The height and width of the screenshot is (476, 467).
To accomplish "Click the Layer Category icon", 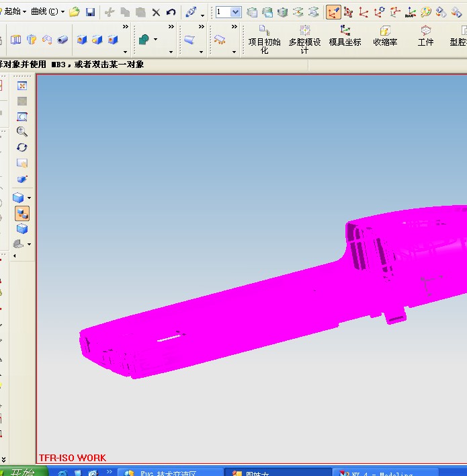I will [x=282, y=12].
